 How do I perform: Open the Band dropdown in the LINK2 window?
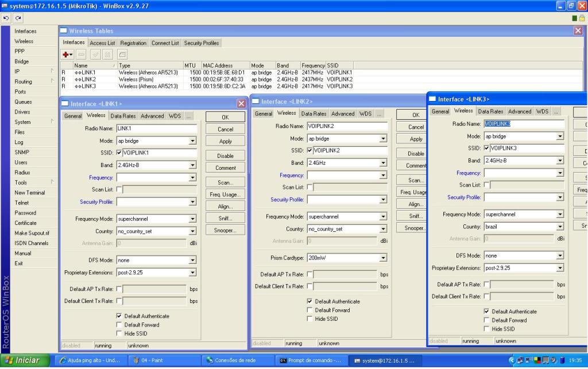pyautogui.click(x=383, y=163)
